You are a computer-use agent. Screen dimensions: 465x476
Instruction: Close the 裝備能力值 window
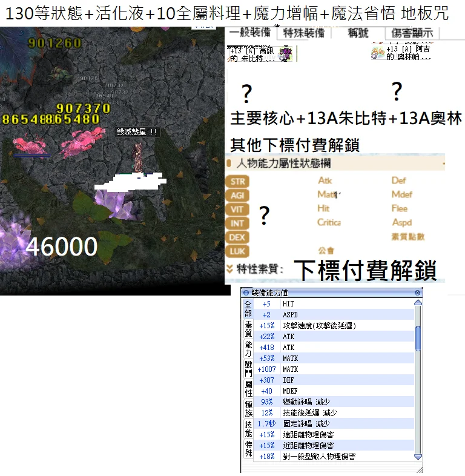coord(417,293)
